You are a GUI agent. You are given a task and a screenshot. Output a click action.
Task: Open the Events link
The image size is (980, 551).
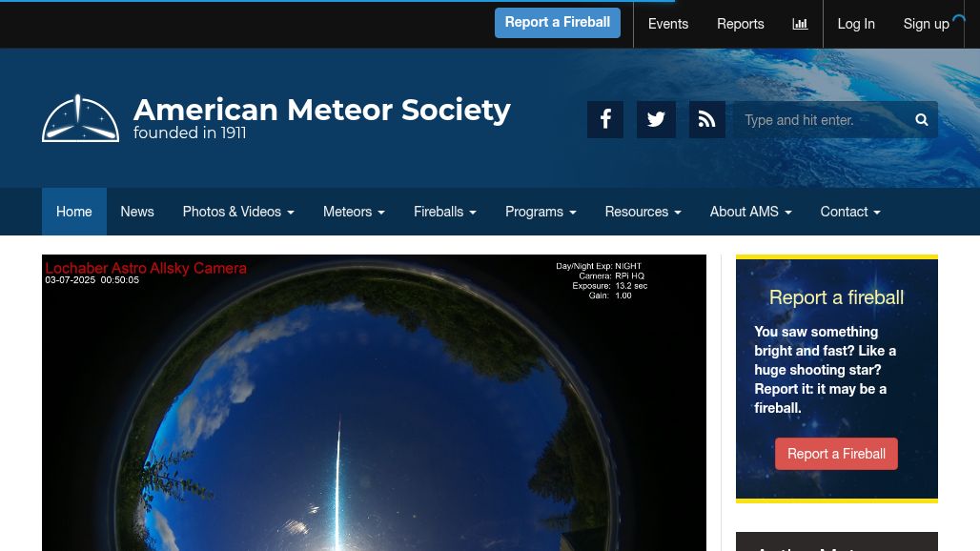668,24
